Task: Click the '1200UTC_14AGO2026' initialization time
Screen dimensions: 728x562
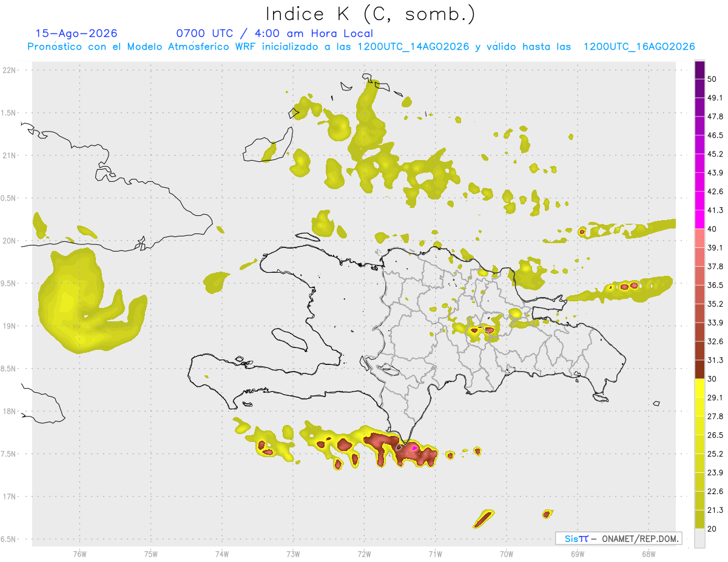Action: [x=413, y=47]
